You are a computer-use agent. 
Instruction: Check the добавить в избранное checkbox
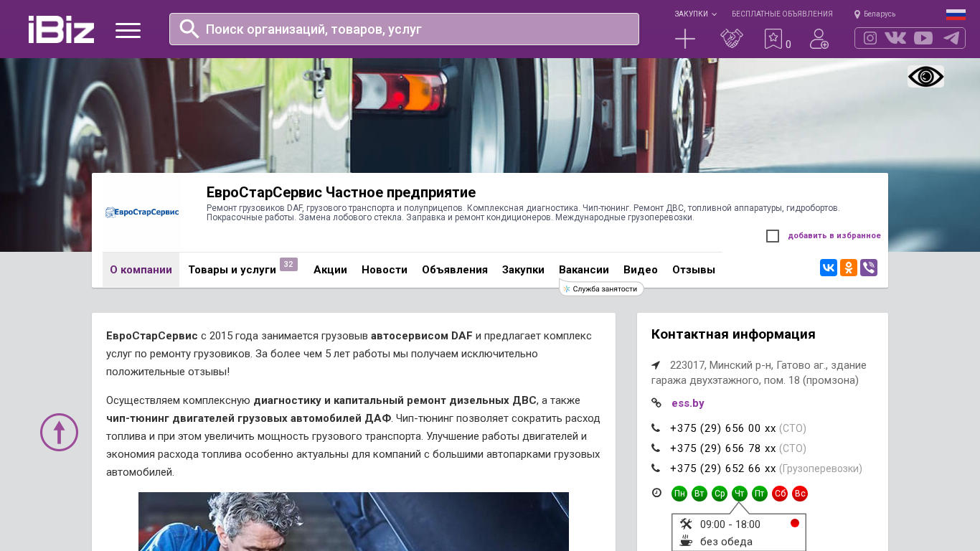pos(773,236)
